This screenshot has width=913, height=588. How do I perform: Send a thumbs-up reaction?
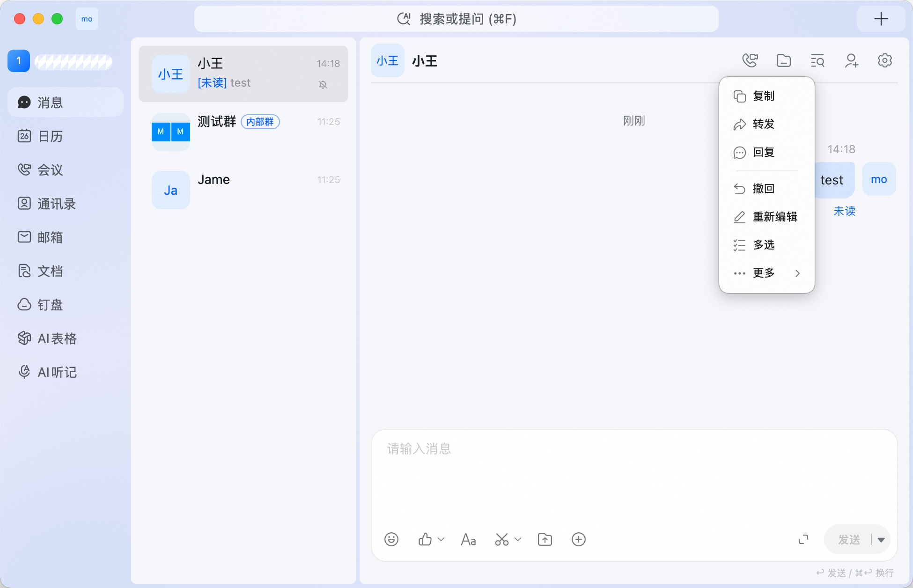click(x=425, y=539)
